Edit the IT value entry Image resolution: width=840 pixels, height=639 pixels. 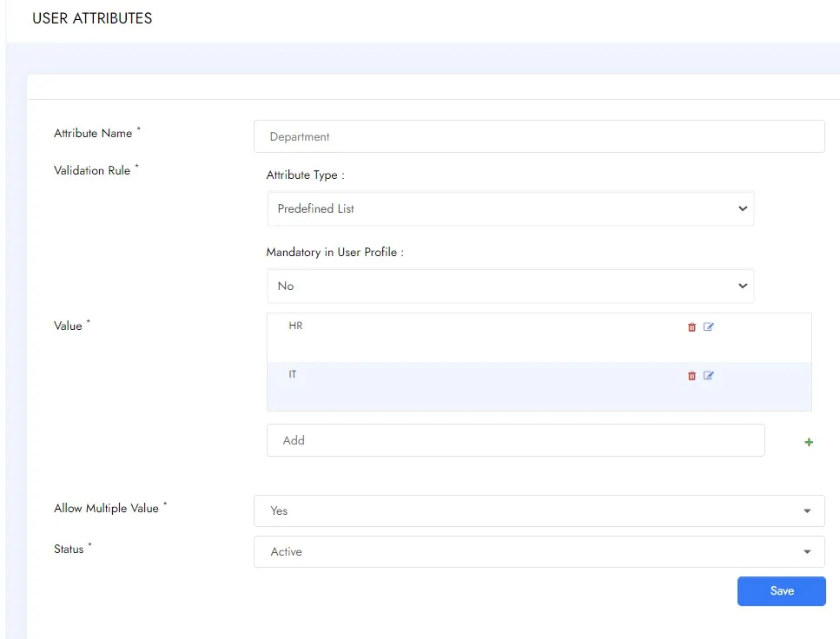coord(708,375)
